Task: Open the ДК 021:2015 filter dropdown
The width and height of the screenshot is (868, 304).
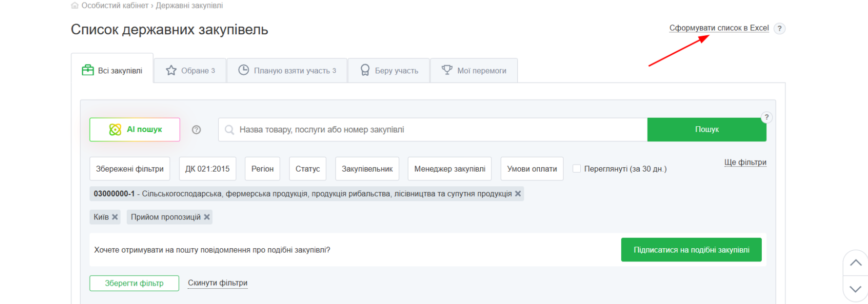Action: pyautogui.click(x=207, y=169)
